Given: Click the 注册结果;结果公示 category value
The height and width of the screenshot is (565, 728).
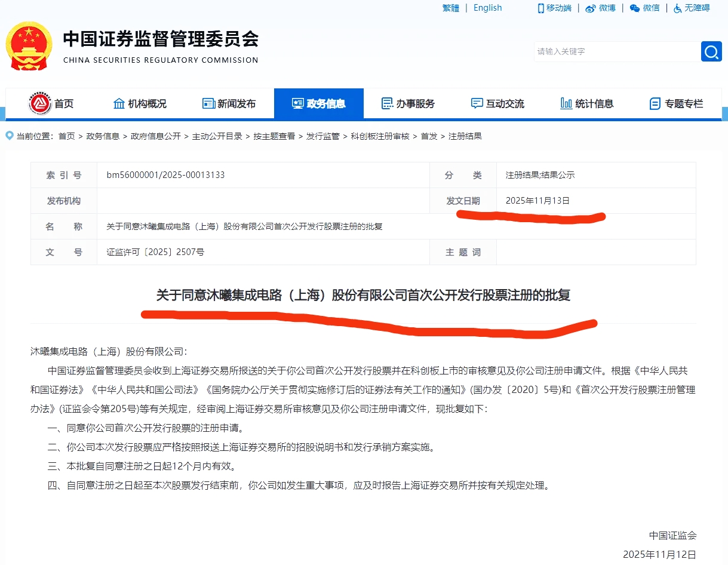Looking at the screenshot, I should [x=540, y=175].
